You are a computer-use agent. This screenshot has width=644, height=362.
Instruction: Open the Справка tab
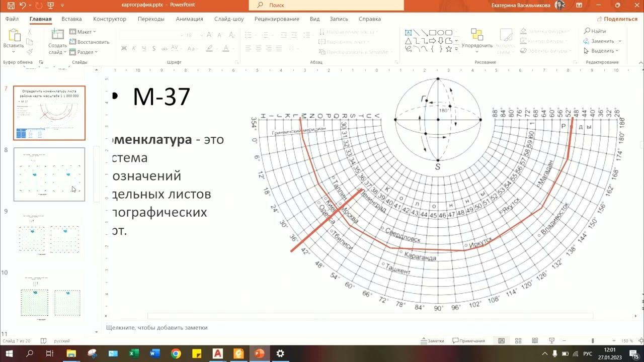[369, 19]
